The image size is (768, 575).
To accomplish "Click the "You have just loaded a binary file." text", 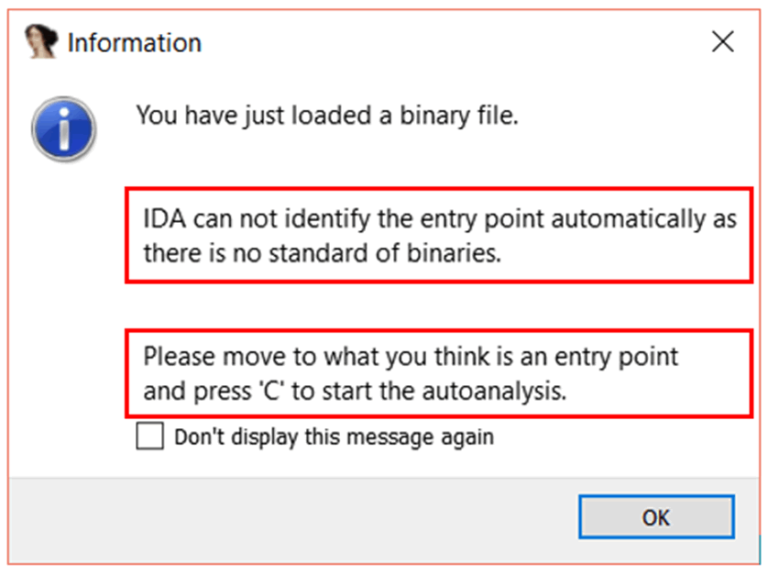I will pyautogui.click(x=327, y=116).
